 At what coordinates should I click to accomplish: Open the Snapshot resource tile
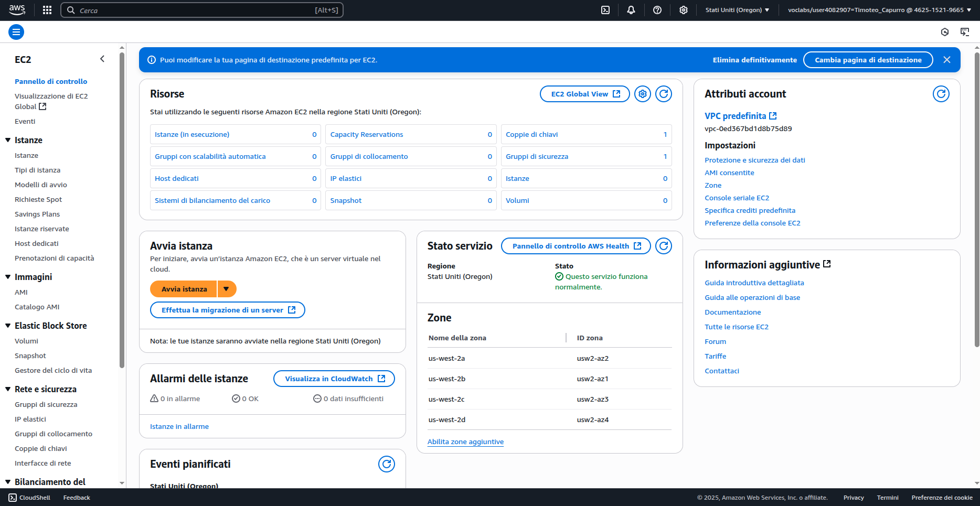pyautogui.click(x=411, y=200)
